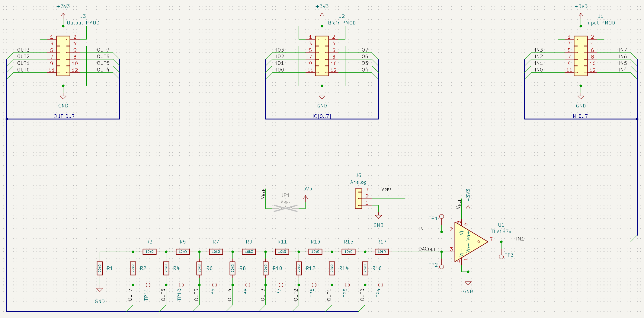Select the GND symbol below J2
This screenshot has height=318, width=644.
[322, 97]
